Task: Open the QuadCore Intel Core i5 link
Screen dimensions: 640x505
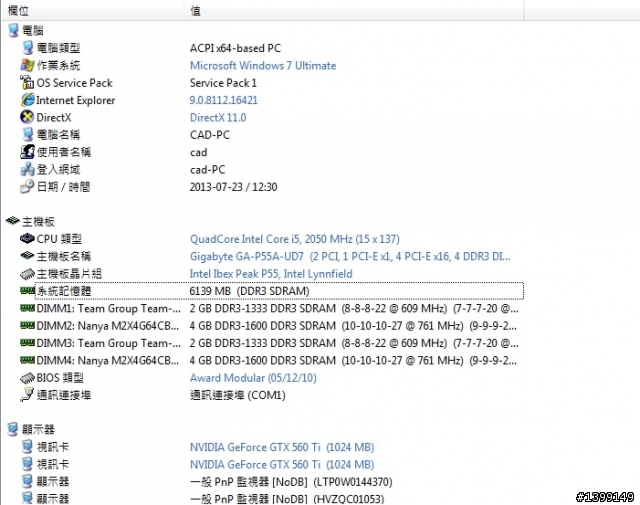Action: [x=295, y=239]
